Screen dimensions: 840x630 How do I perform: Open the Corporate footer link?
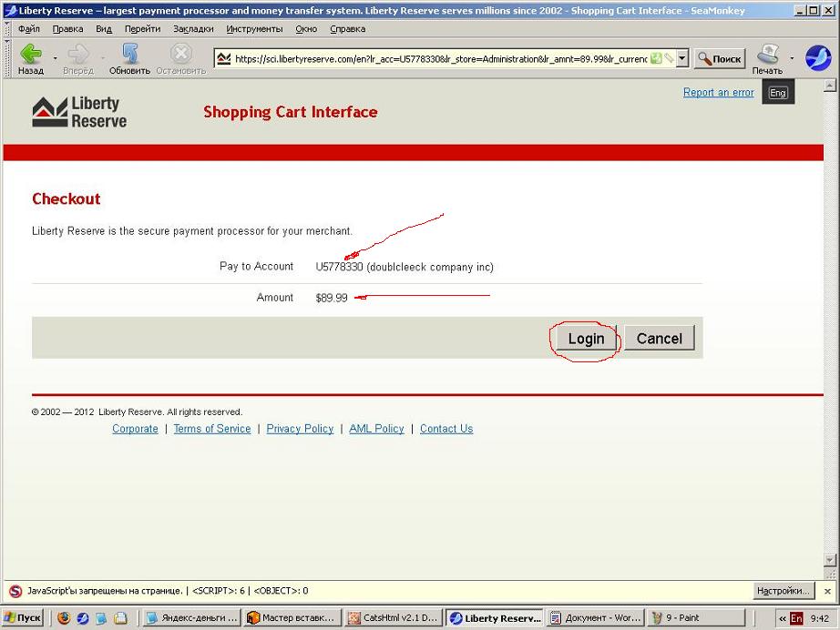135,429
